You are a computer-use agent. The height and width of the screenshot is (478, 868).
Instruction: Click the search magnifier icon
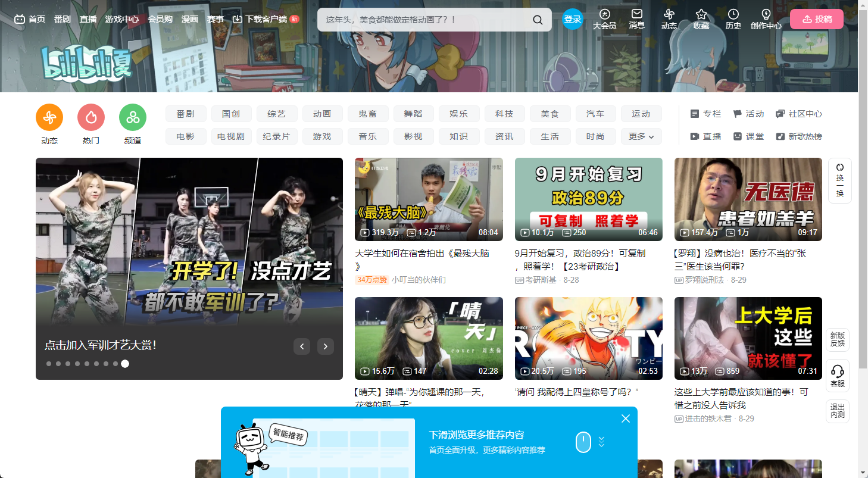(538, 20)
